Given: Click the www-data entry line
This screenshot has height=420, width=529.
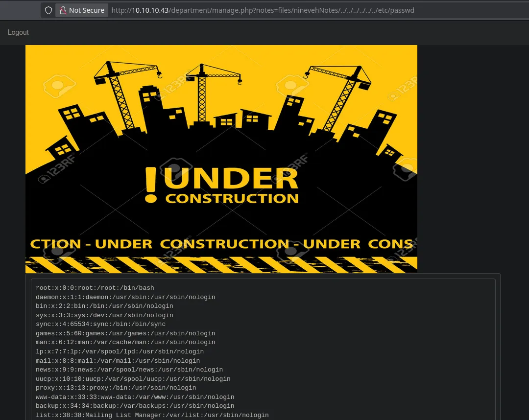Looking at the screenshot, I should tap(135, 397).
